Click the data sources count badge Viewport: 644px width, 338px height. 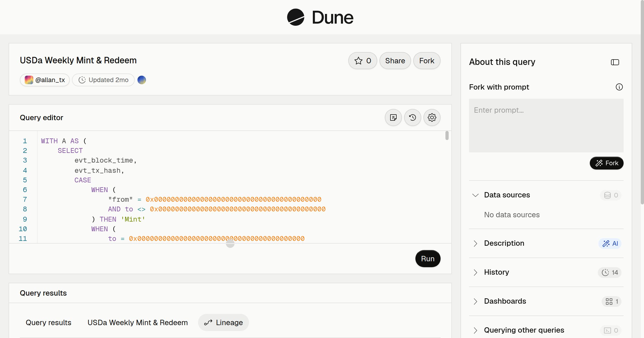point(611,195)
